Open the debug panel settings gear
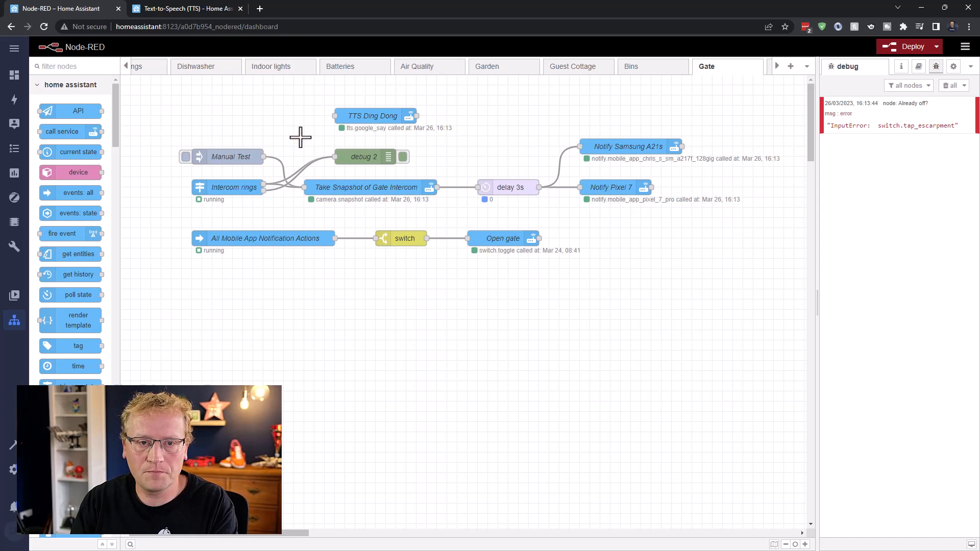 point(952,66)
